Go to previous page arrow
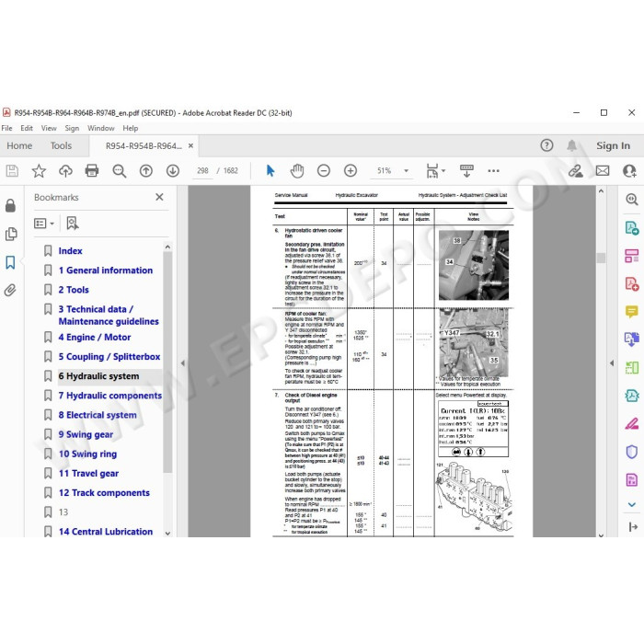 (145, 170)
